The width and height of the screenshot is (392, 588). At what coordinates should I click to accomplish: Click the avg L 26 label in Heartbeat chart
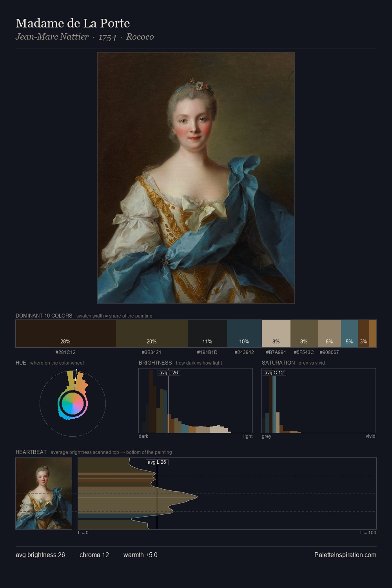[157, 462]
